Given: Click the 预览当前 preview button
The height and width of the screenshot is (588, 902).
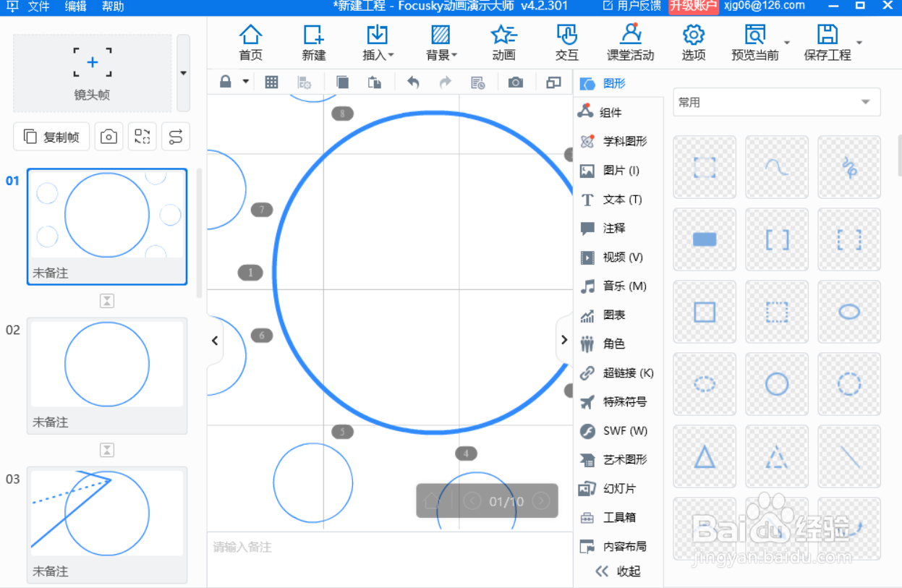Looking at the screenshot, I should coord(754,43).
